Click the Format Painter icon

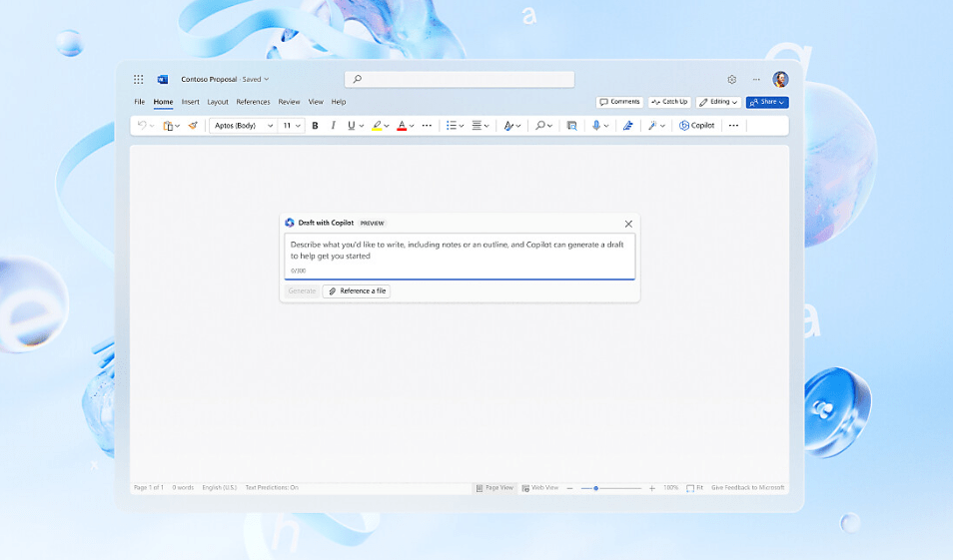click(x=193, y=126)
